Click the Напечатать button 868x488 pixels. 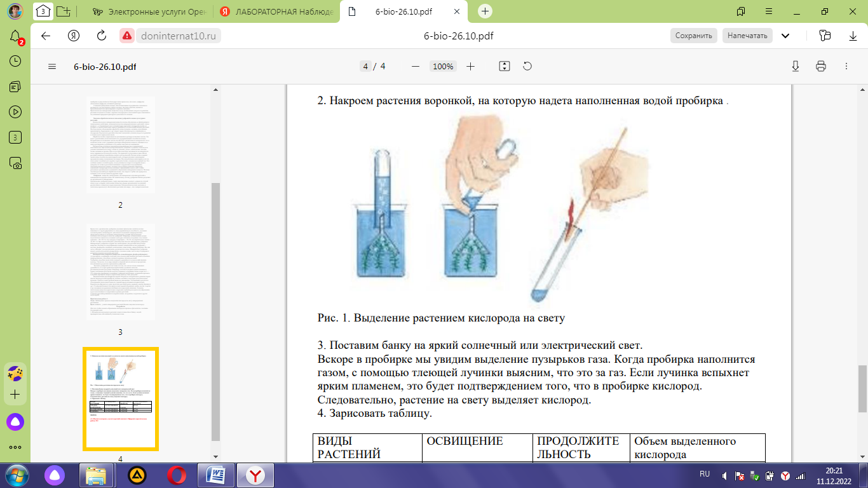pyautogui.click(x=747, y=36)
